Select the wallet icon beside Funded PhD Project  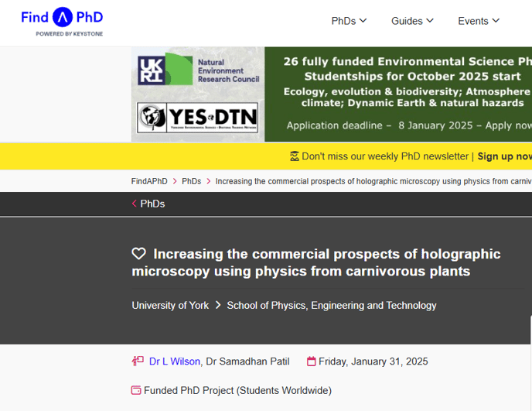(x=136, y=390)
